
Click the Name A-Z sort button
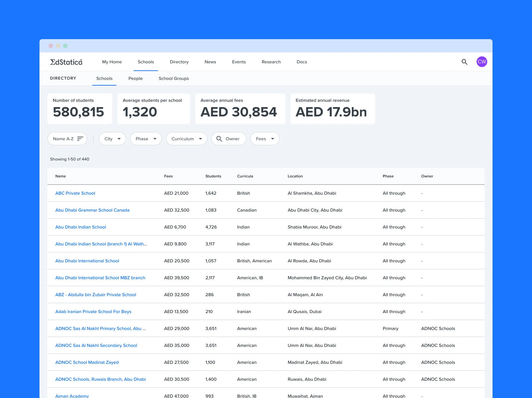tap(67, 139)
